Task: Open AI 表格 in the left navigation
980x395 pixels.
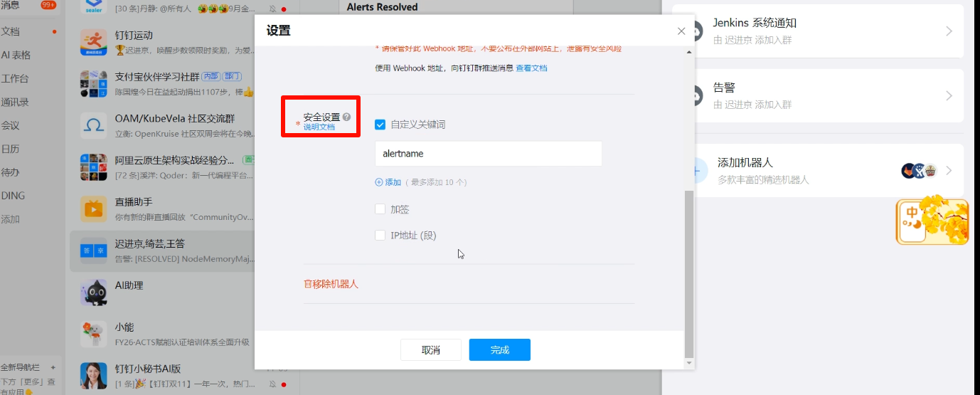Action: coord(16,55)
